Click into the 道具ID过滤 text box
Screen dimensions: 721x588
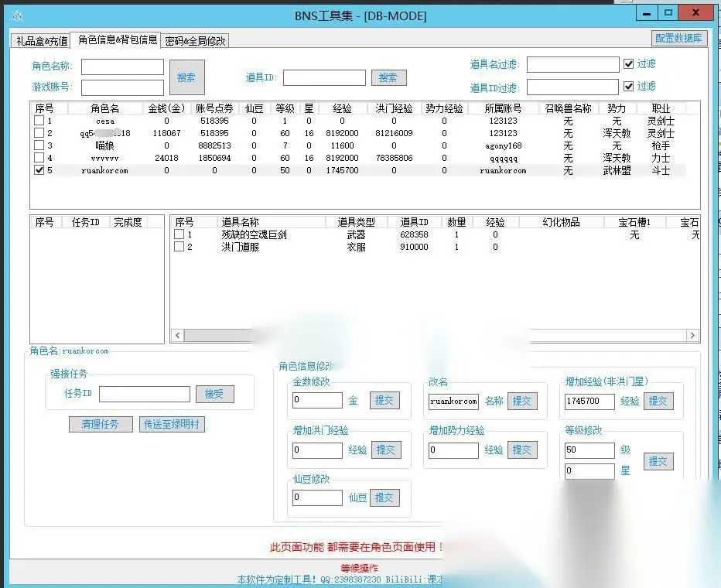[x=573, y=87]
